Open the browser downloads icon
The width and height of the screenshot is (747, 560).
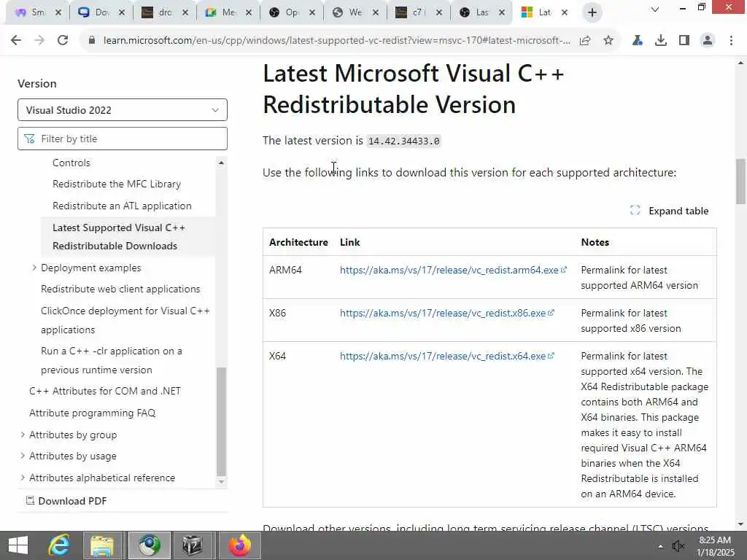(661, 41)
